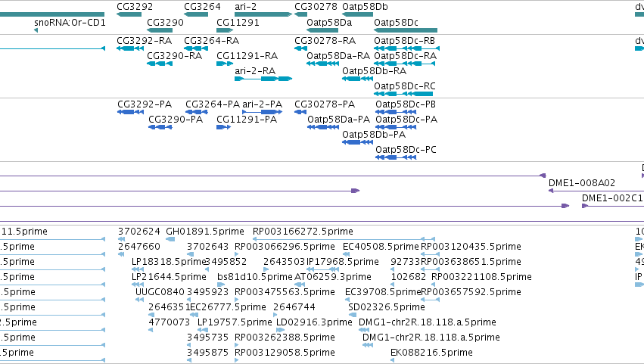Click EST EC39708.5prime

[383, 293]
